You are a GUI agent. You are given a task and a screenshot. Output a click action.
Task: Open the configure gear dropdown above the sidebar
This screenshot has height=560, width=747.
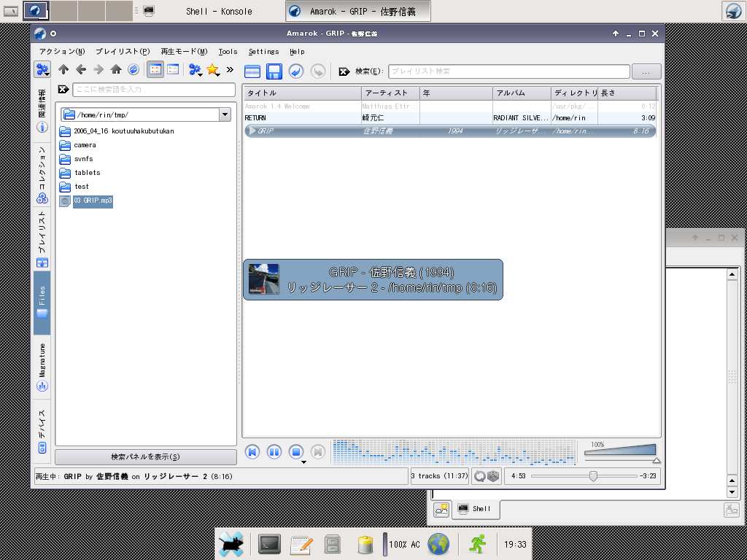coord(42,70)
